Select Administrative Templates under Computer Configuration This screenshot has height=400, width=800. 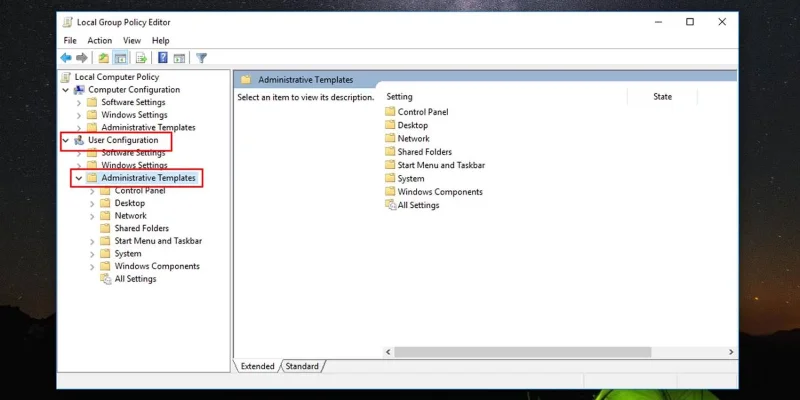[x=148, y=128]
